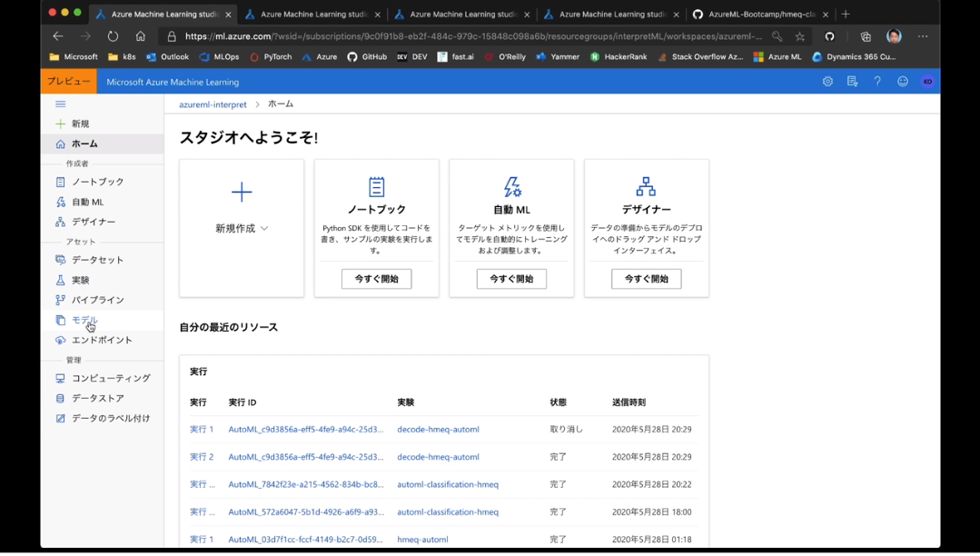Click the データセット icon in sidebar
Viewport: 980px width, 556px height.
click(x=61, y=260)
